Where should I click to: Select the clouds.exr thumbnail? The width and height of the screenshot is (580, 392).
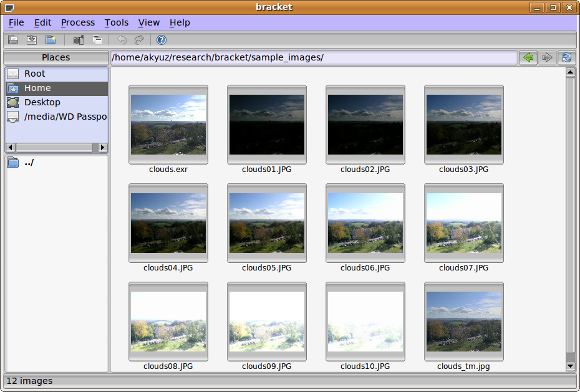[x=168, y=125]
